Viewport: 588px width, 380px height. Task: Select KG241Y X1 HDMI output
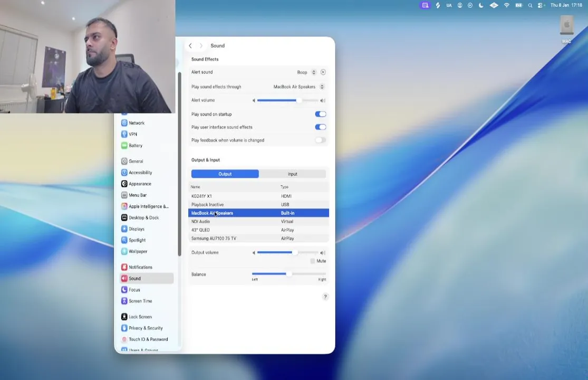(x=258, y=196)
